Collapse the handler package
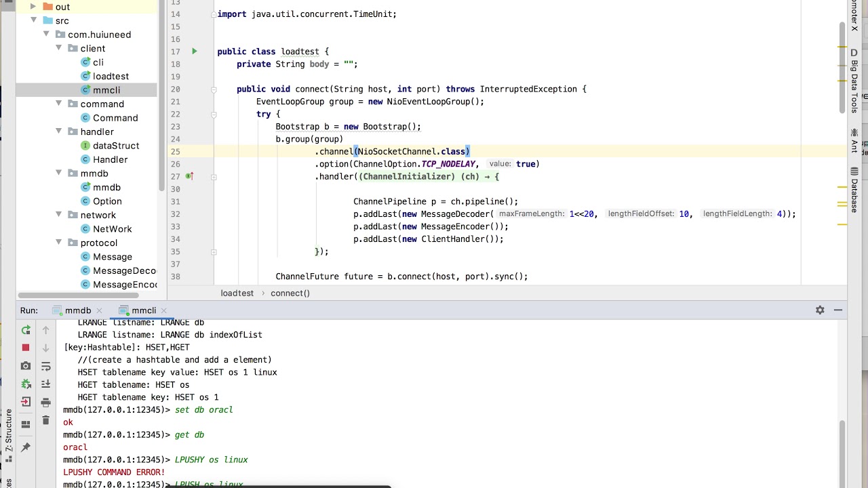 [58, 131]
